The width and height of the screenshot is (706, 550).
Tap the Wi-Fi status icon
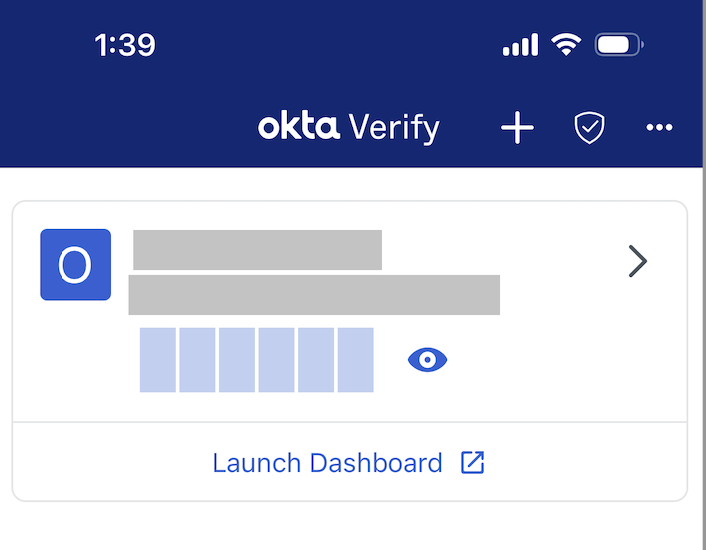(x=567, y=45)
